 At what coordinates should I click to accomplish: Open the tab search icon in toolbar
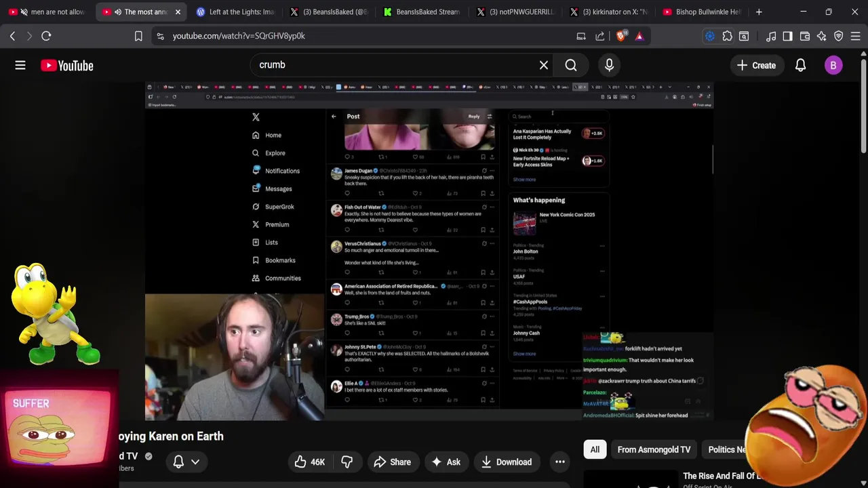click(x=744, y=36)
